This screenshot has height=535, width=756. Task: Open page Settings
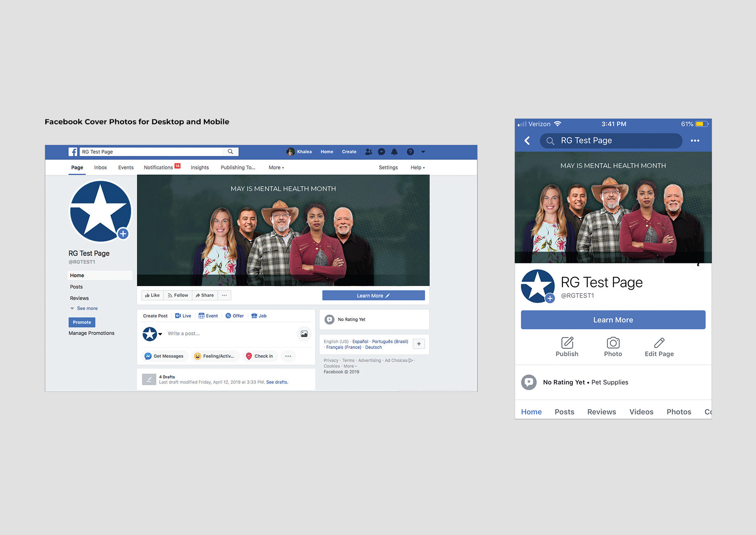(x=388, y=167)
